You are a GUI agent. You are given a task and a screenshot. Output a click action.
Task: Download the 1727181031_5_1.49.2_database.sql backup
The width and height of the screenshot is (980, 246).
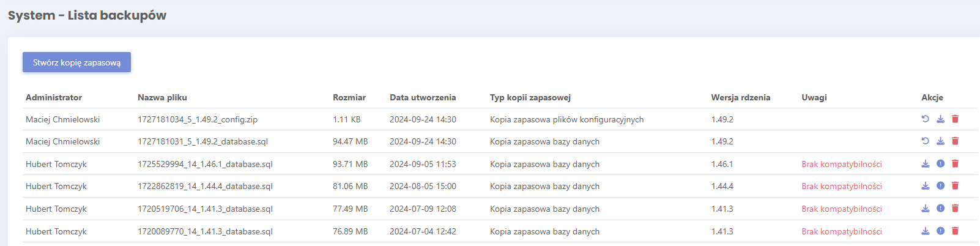pos(940,141)
